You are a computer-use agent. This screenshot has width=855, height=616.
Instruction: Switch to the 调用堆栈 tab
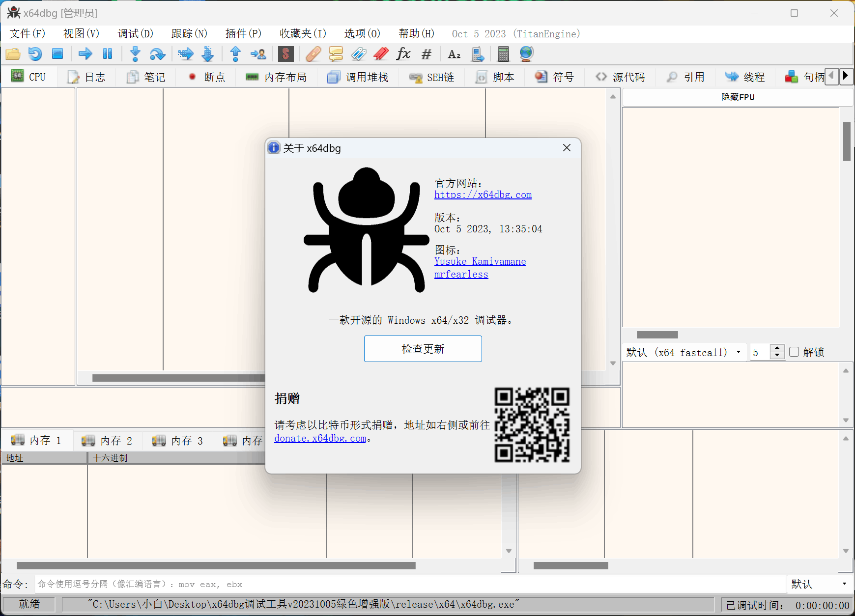coord(358,77)
